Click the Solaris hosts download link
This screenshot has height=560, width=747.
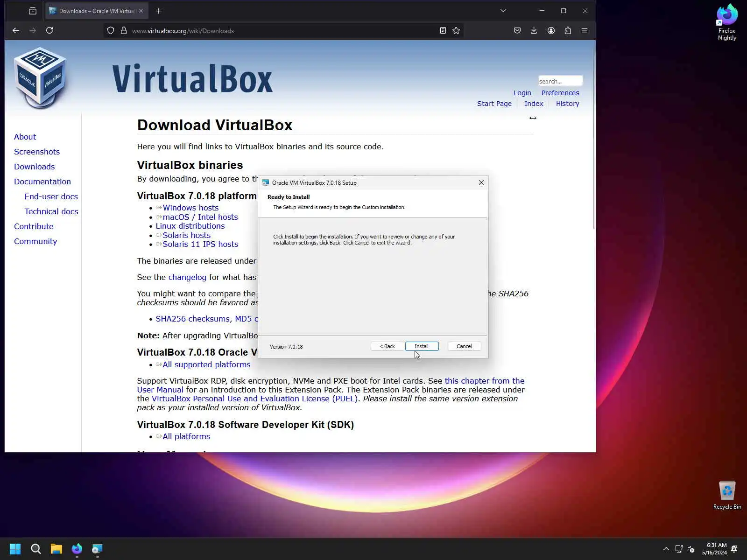(x=186, y=235)
